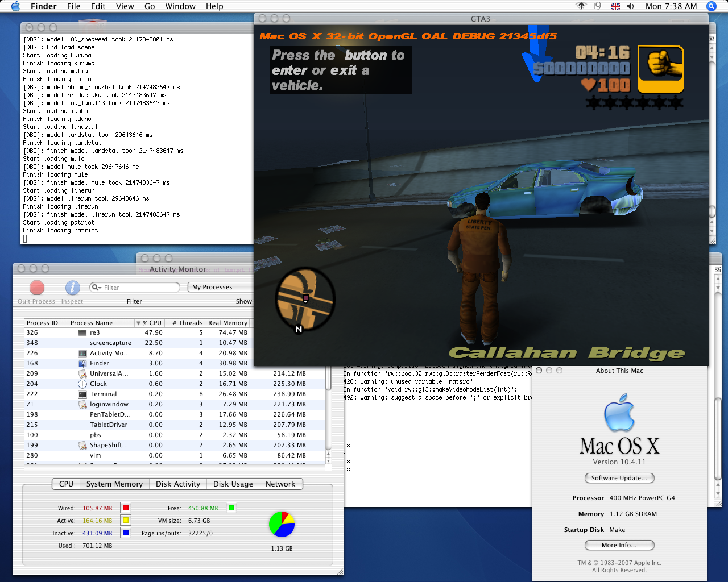
Task: Click the blue Inactive memory color swatch
Action: coord(126,533)
